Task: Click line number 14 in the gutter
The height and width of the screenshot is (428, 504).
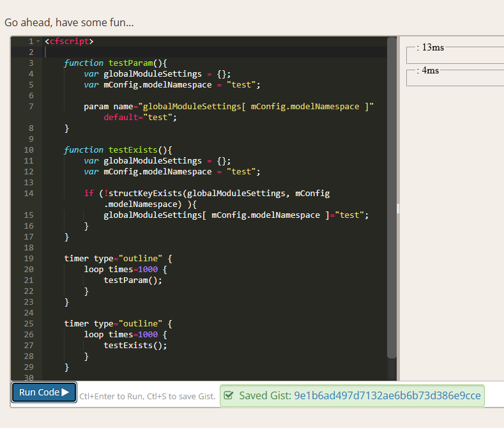Action: point(29,193)
